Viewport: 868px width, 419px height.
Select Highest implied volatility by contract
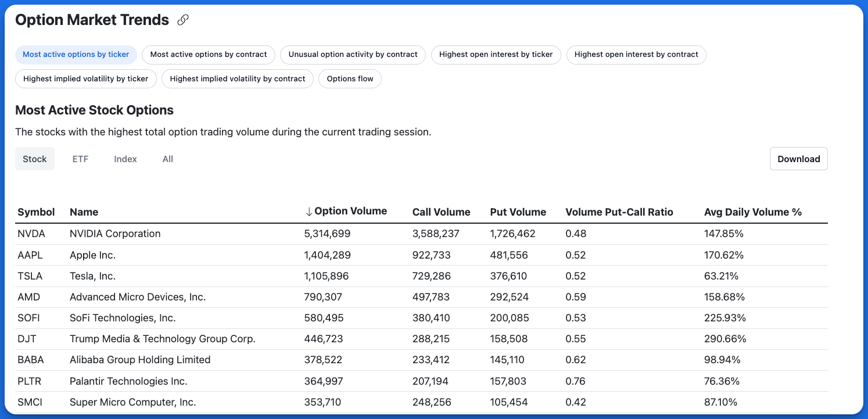point(238,79)
